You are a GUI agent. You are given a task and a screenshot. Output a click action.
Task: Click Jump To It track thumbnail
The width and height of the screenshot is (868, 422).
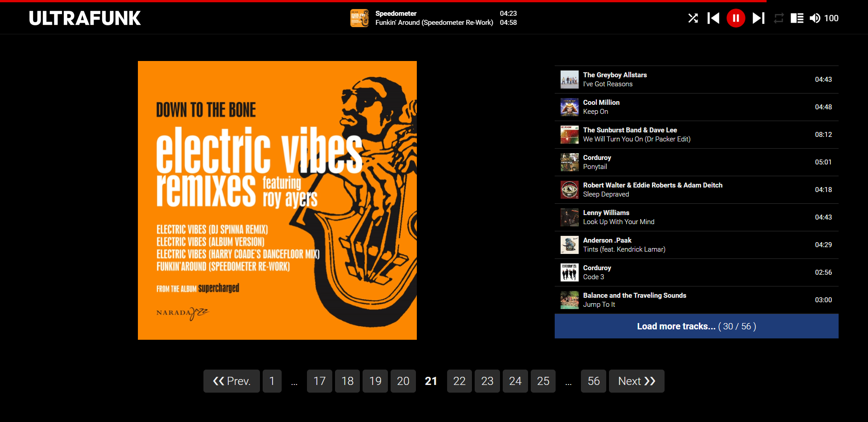570,300
